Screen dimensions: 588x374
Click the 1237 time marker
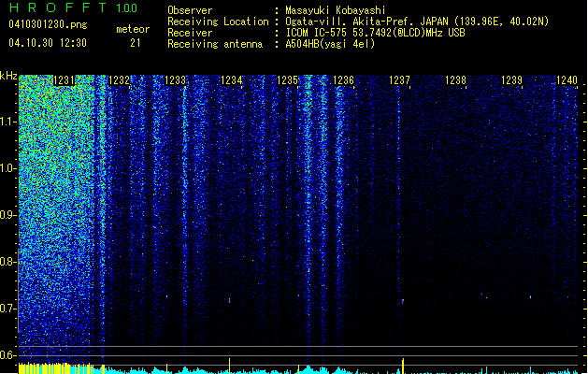[399, 80]
